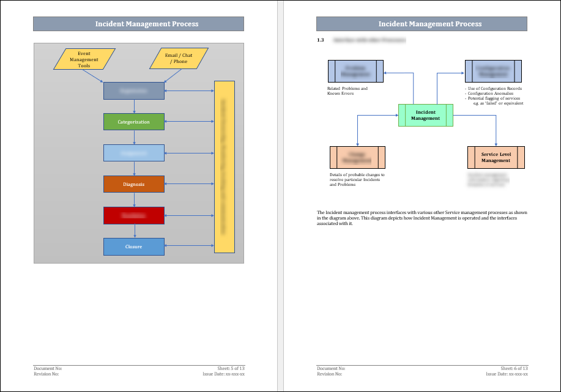The width and height of the screenshot is (561, 392).
Task: Click 'Issue Date: xx-xxx-xx' on left page
Action: [224, 374]
